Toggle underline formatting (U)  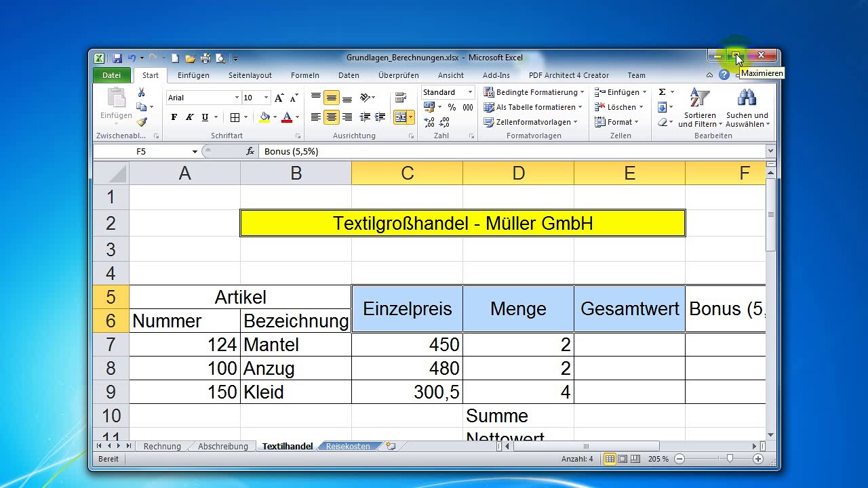click(x=205, y=117)
